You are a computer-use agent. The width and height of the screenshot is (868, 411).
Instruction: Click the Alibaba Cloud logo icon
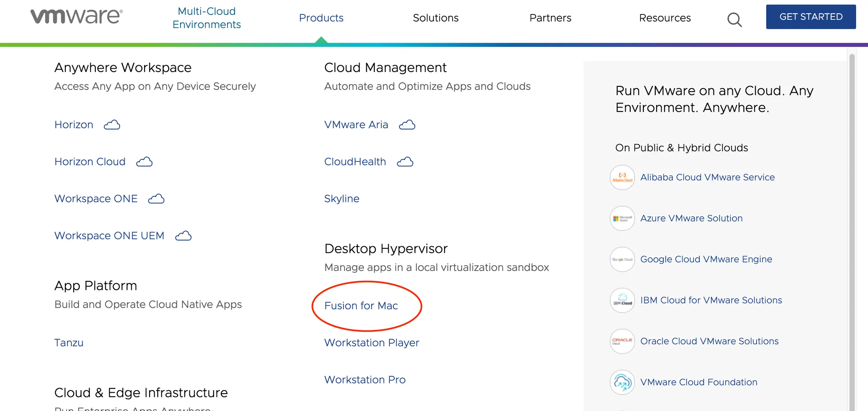pos(622,177)
